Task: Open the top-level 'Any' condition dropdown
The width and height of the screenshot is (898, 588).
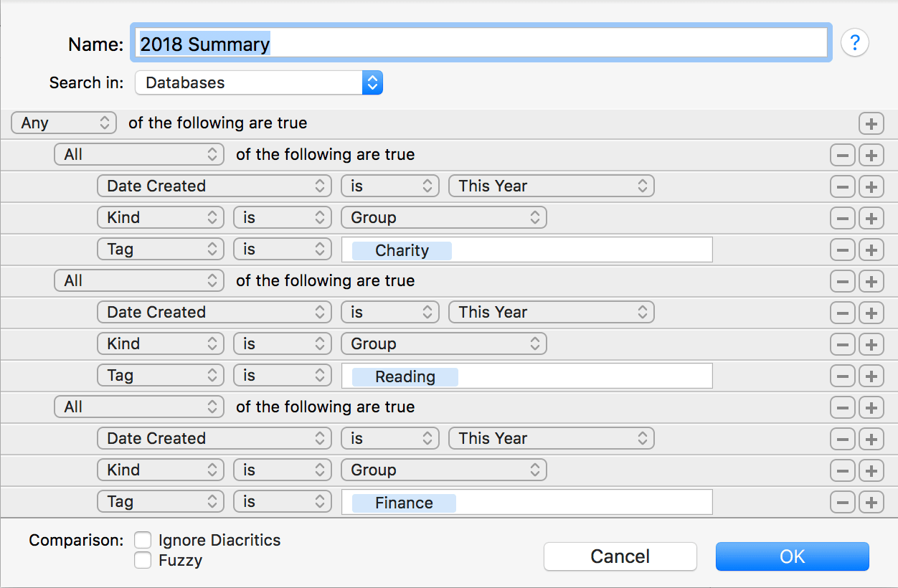Action: (x=63, y=123)
